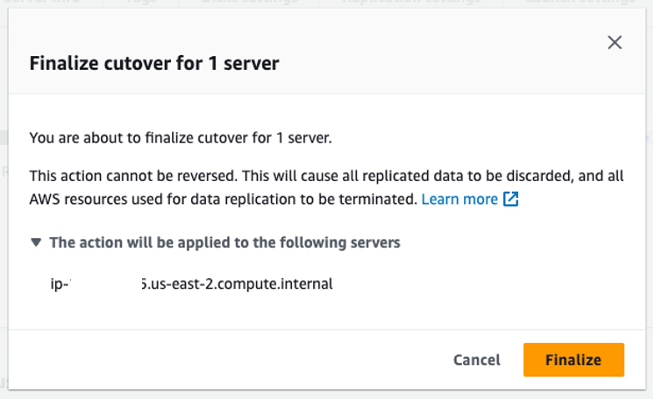The image size is (656, 400).
Task: Open the external link icon beside Learn more
Action: click(x=513, y=200)
